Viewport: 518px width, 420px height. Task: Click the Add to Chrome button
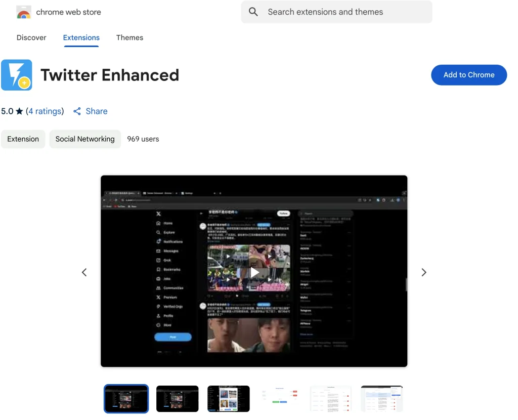[469, 75]
